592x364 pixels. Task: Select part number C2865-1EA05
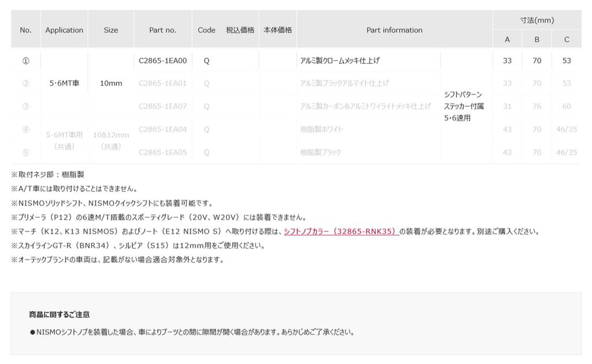tap(162, 153)
